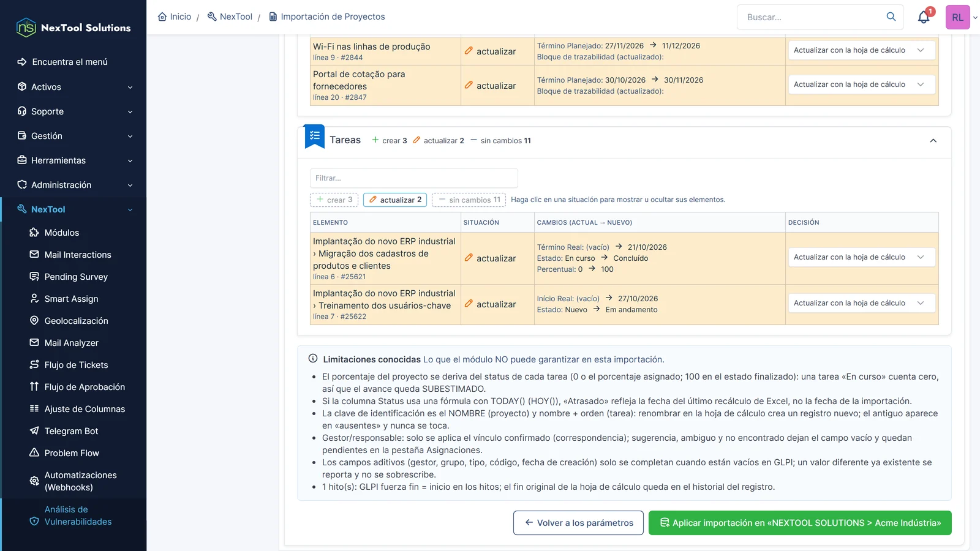Click the home icon beside Inicio
980x551 pixels.
[162, 17]
